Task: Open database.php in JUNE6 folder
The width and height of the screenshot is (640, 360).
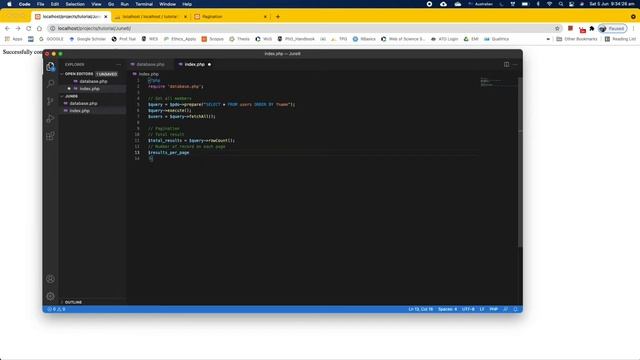Action: tap(83, 103)
